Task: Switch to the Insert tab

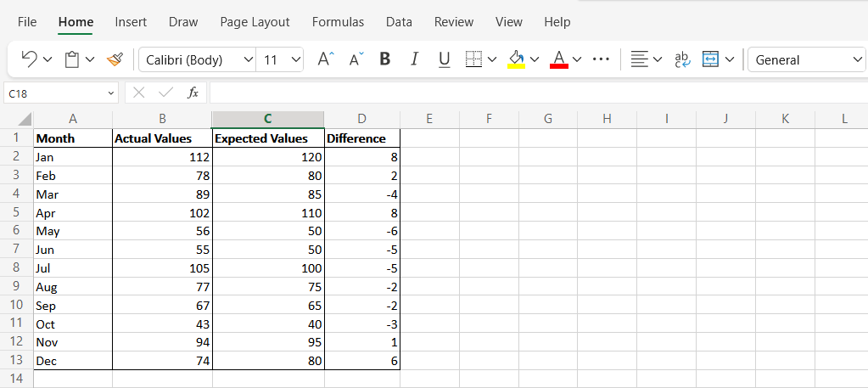Action: coord(131,22)
